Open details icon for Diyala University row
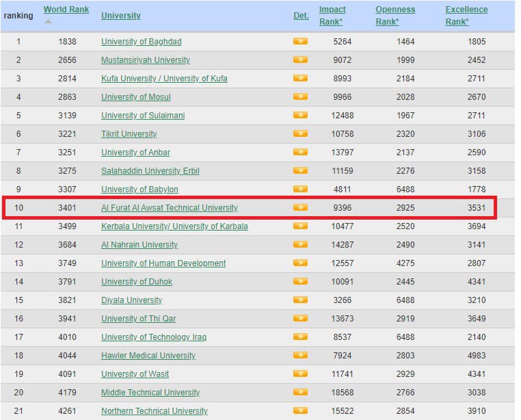This screenshot has width=521, height=420. pos(300,300)
